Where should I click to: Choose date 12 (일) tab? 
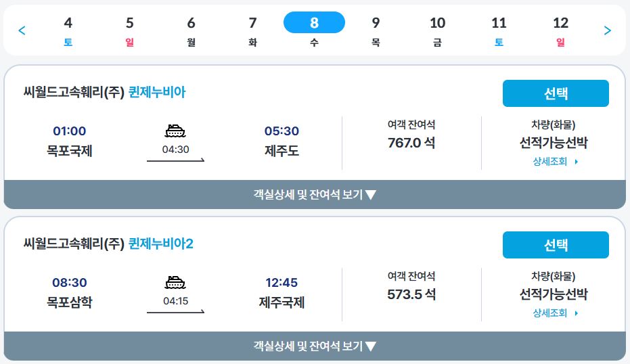pos(560,30)
